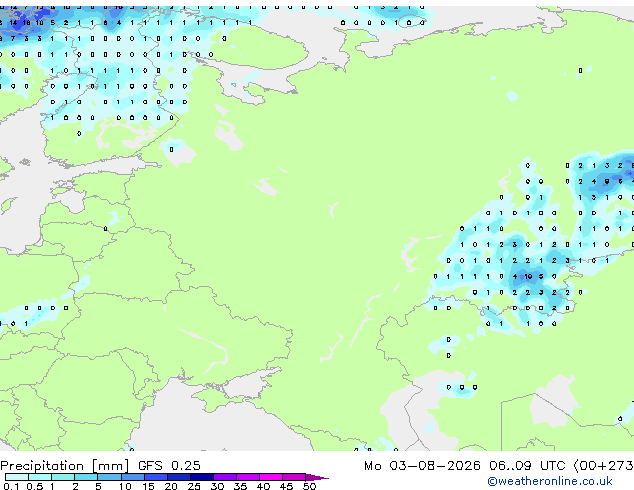Pick the 35–40 mm legend swatch
This screenshot has width=634, height=490.
pos(248,477)
